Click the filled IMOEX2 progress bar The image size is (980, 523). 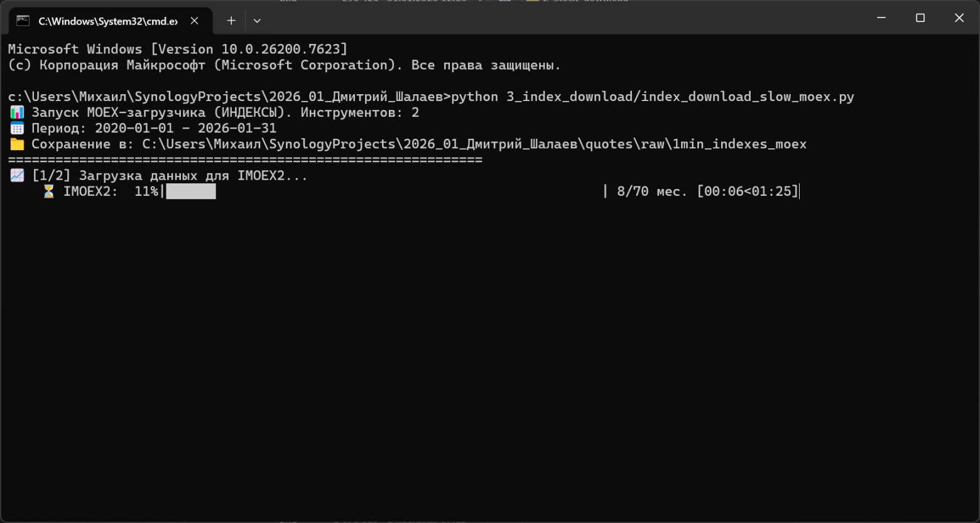tap(191, 191)
